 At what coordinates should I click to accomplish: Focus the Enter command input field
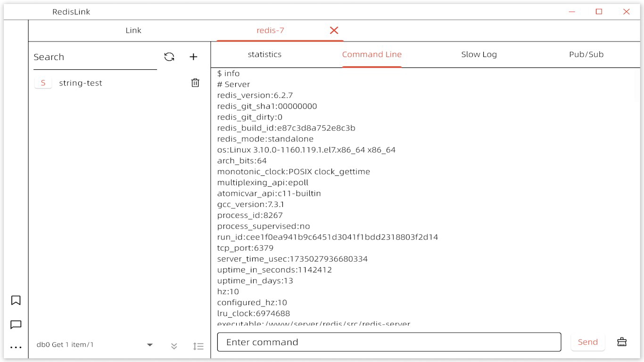[389, 342]
